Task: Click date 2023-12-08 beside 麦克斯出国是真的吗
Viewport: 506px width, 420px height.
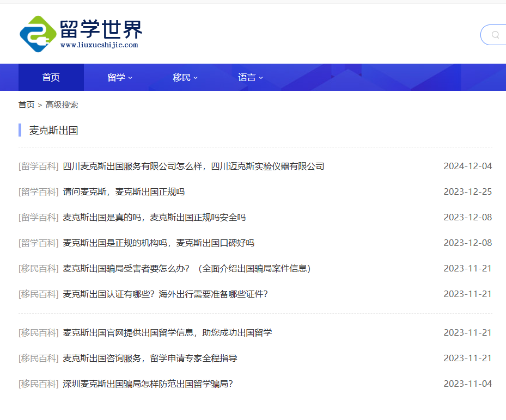Action: click(x=467, y=218)
